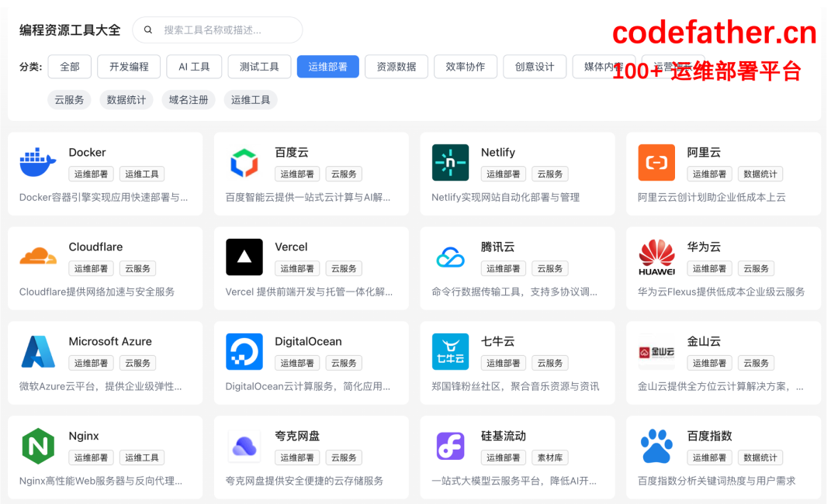
Task: Click the 测试工具 filter button
Action: coord(259,67)
